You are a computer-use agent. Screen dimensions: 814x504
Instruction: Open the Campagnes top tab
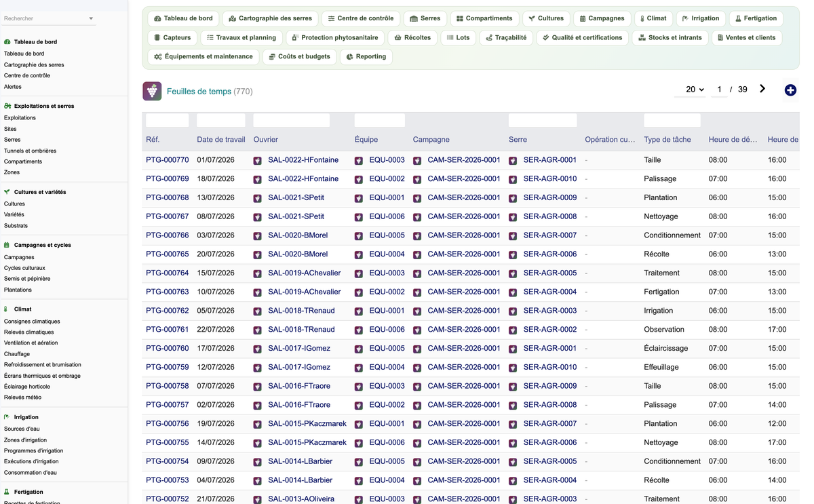pos(601,18)
